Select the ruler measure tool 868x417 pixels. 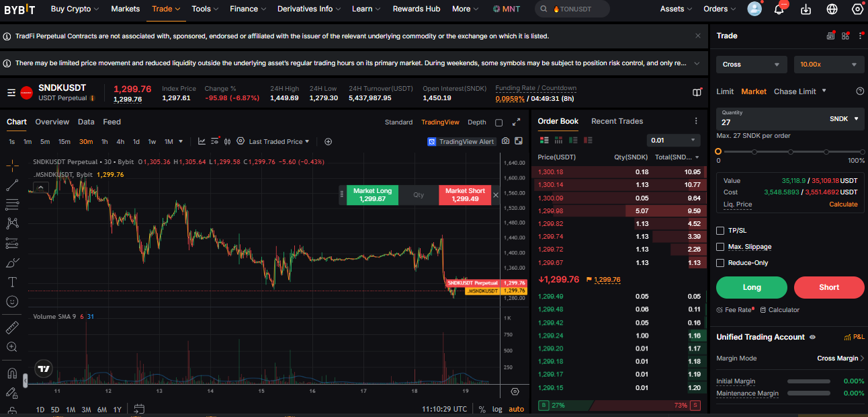12,328
